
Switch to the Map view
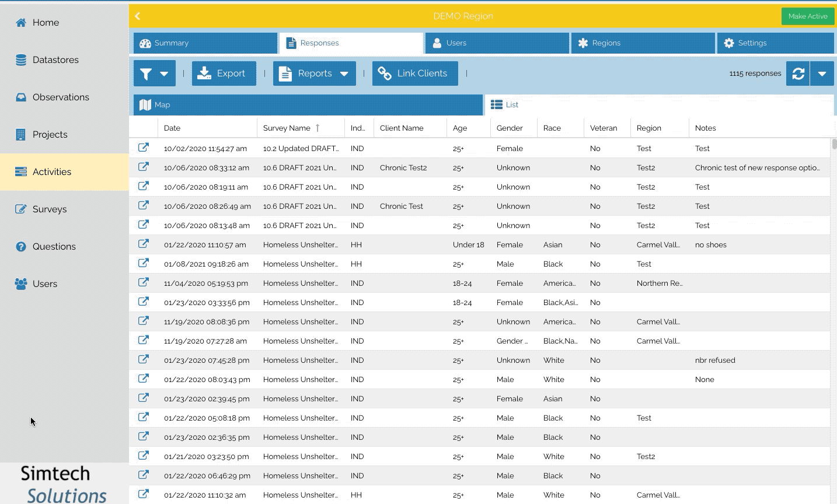point(308,105)
